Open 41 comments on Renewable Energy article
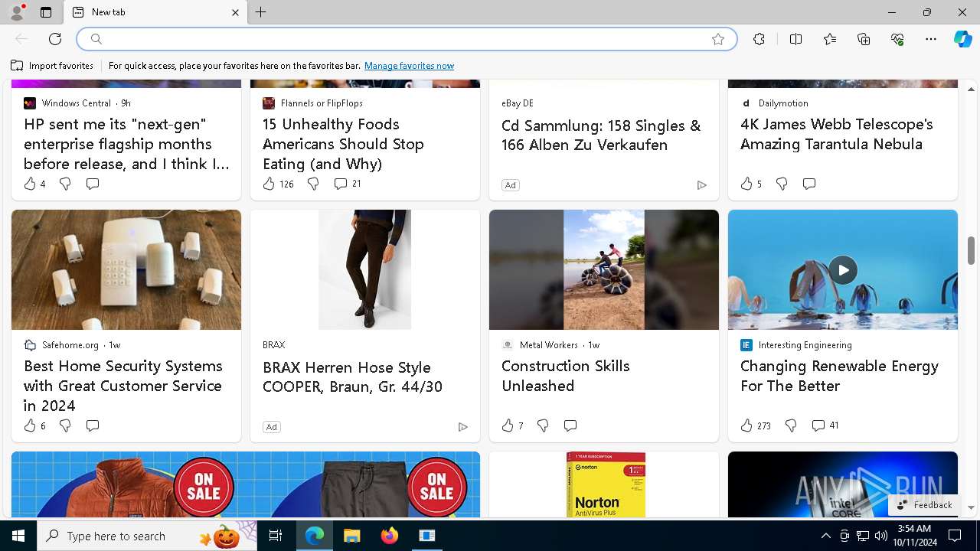The image size is (980, 551). 825,425
